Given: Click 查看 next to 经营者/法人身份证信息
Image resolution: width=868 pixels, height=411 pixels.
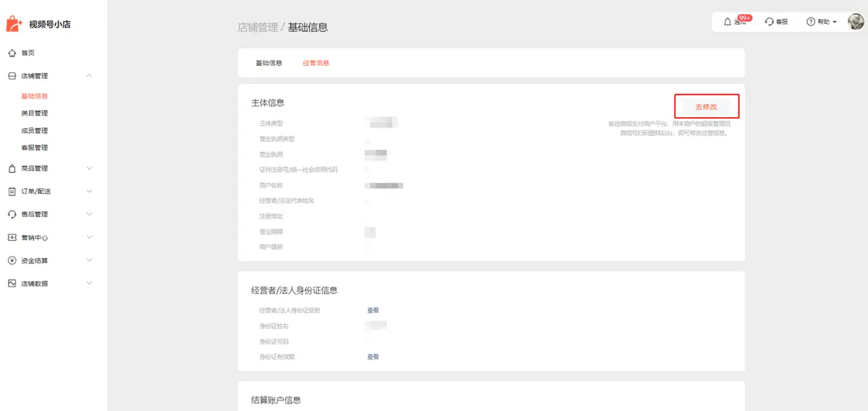Looking at the screenshot, I should click(x=373, y=310).
